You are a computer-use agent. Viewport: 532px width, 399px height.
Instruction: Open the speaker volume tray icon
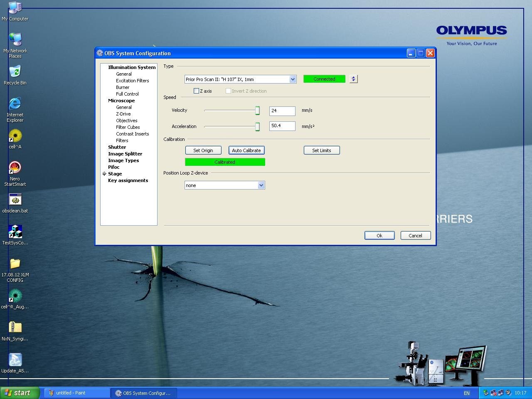pyautogui.click(x=508, y=393)
